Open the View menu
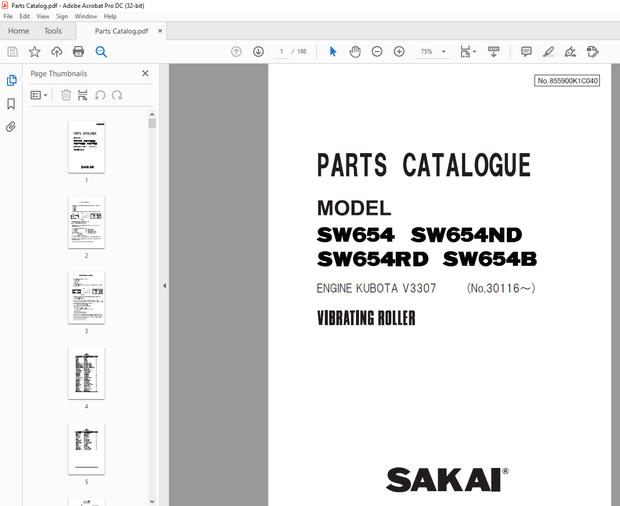The height and width of the screenshot is (506, 620). coord(43,17)
